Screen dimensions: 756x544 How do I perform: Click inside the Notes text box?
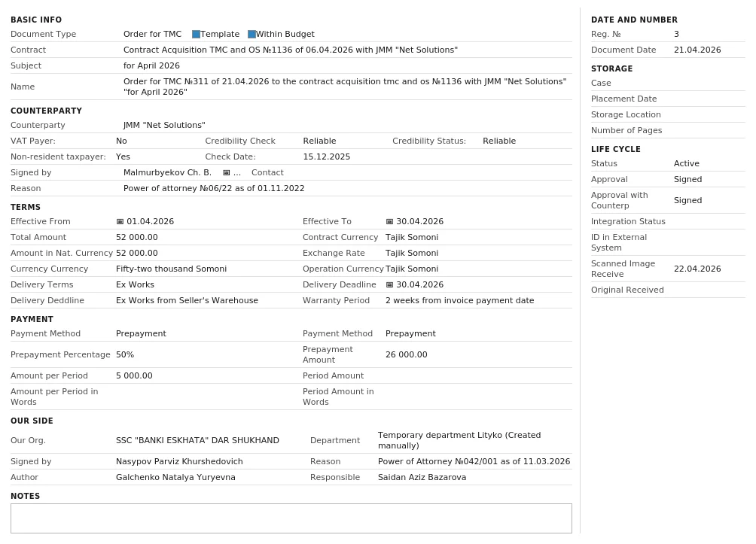point(291,518)
